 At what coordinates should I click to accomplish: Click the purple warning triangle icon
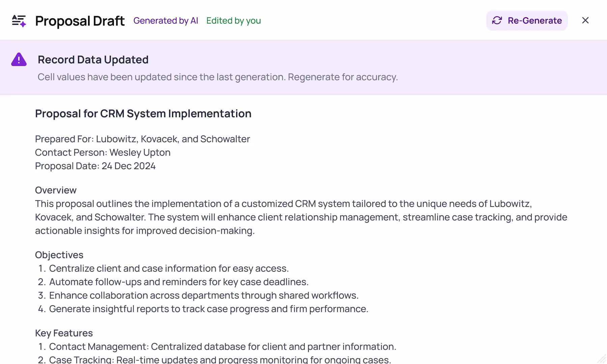[x=19, y=60]
